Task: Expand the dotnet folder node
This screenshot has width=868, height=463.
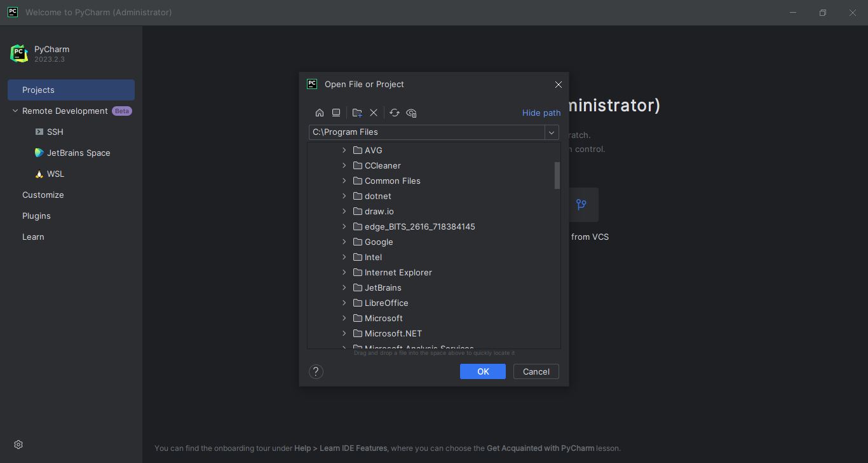Action: (x=344, y=196)
